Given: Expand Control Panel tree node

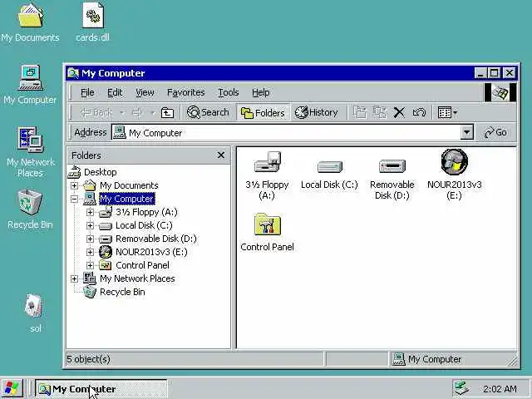Looking at the screenshot, I should point(90,265).
